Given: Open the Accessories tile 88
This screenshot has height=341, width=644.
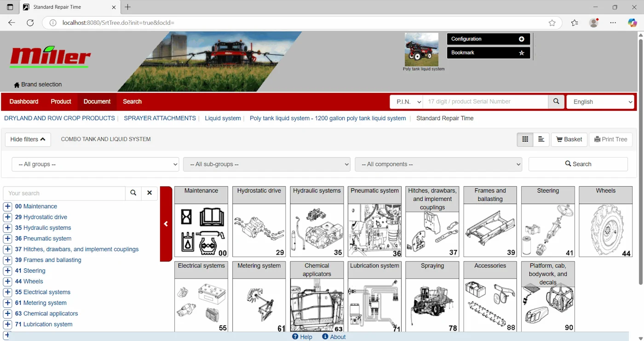Looking at the screenshot, I should point(490,296).
